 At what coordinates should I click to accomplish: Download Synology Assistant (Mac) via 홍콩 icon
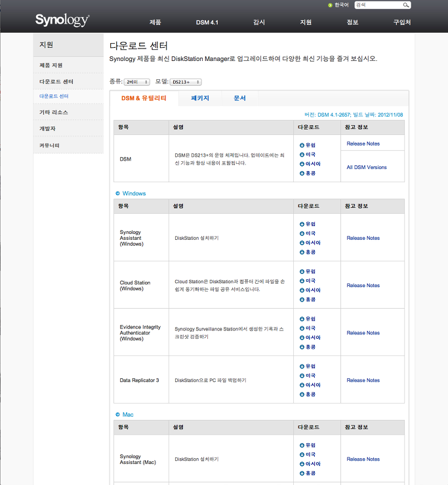pos(302,473)
